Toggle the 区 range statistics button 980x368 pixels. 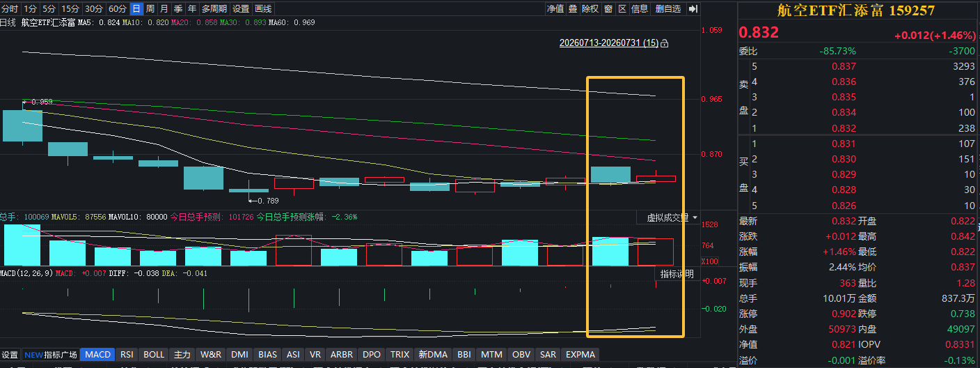[x=622, y=9]
